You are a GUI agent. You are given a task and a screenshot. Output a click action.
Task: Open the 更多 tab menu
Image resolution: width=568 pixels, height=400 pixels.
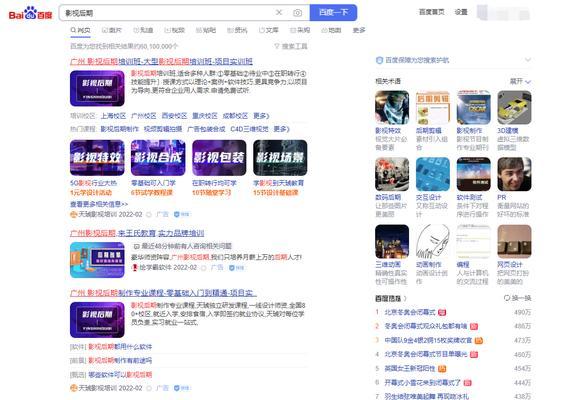click(359, 30)
